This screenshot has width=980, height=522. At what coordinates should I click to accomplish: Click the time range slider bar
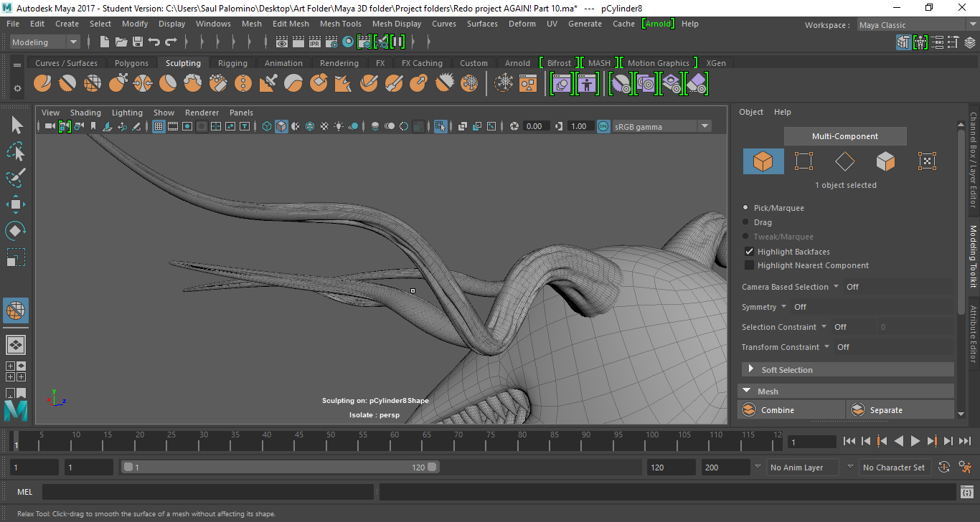tap(280, 467)
